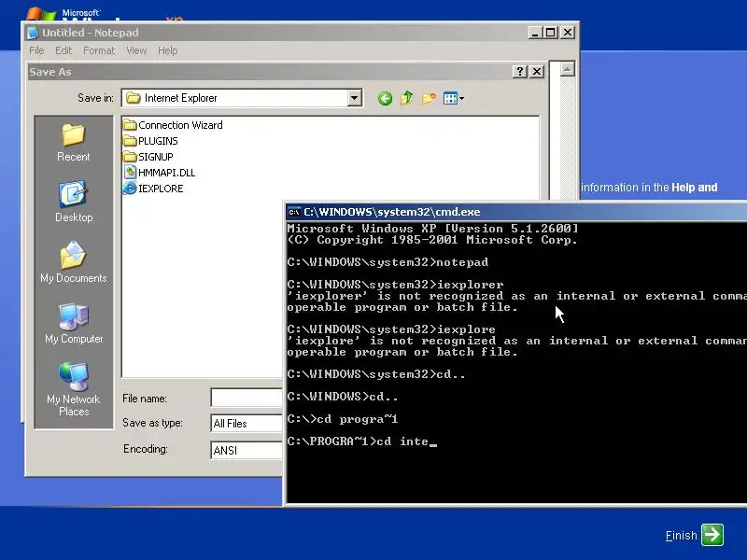Click the Notepad title bar icon
The height and width of the screenshot is (560, 747).
[33, 33]
